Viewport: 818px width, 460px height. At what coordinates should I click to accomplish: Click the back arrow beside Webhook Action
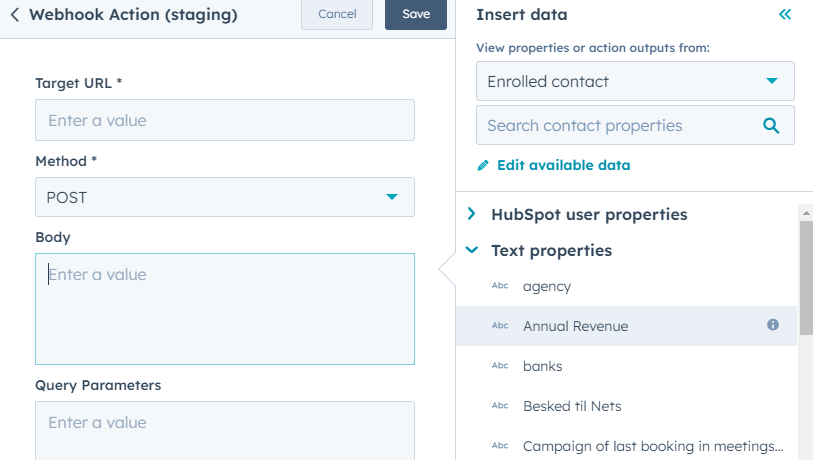[15, 15]
